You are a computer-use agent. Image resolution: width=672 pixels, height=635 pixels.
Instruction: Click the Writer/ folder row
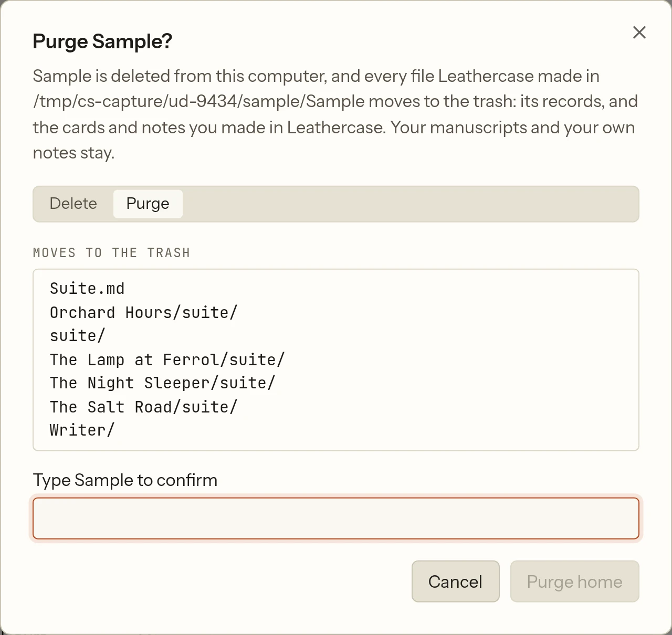pos(82,430)
